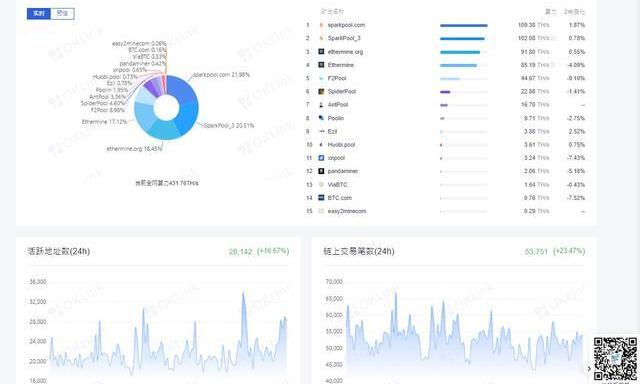Click the Ethermine hashrate progress bar
This screenshot has height=384, width=640.
pyautogui.click(x=464, y=65)
